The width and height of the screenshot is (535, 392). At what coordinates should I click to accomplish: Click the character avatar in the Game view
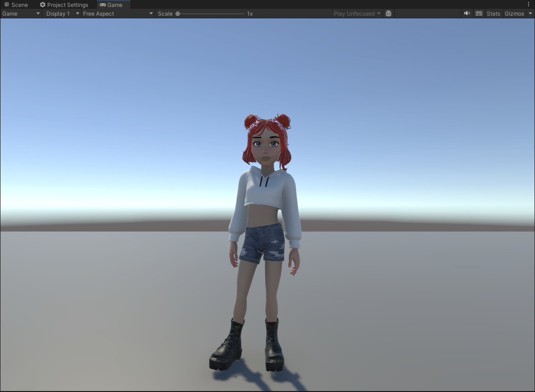[x=264, y=207]
